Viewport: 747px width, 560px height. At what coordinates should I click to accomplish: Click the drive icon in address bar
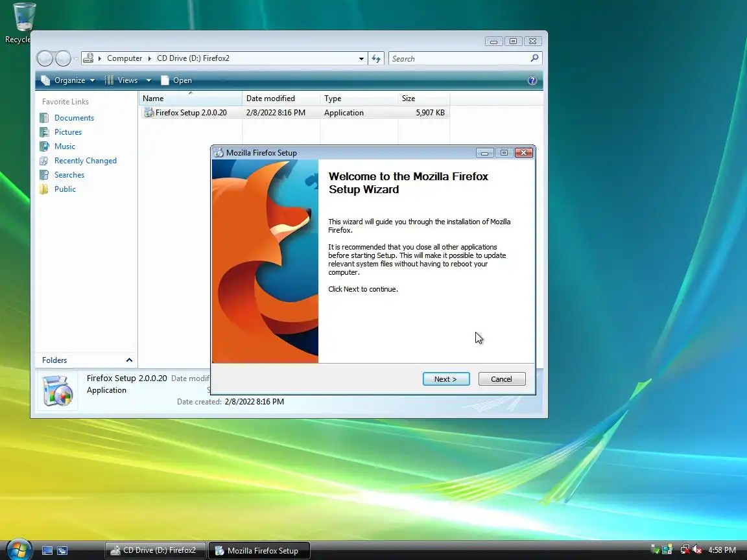88,58
